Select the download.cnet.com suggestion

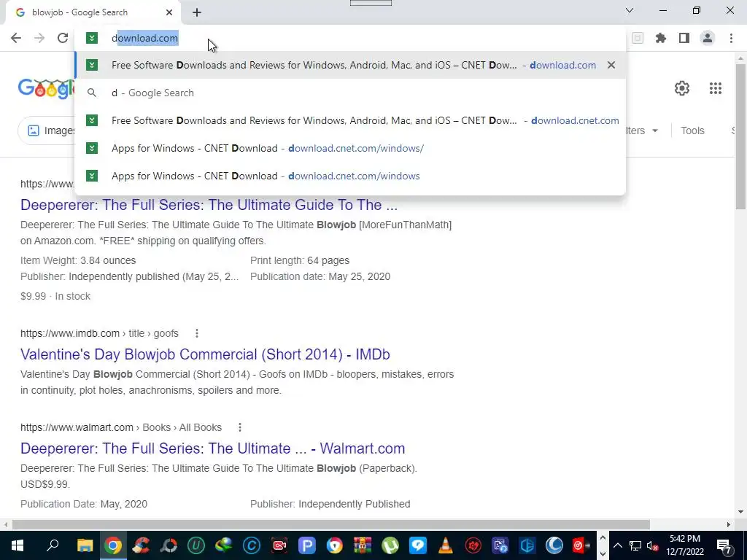[x=350, y=120]
